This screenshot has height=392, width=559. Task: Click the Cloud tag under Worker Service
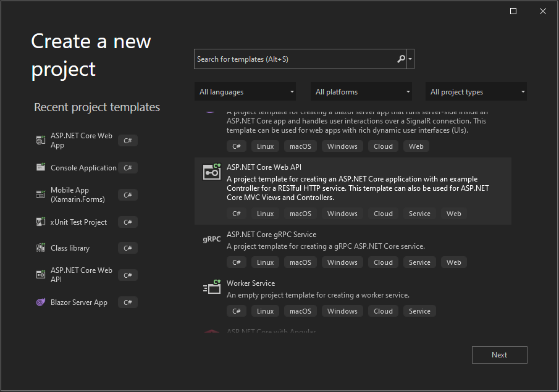coord(383,311)
